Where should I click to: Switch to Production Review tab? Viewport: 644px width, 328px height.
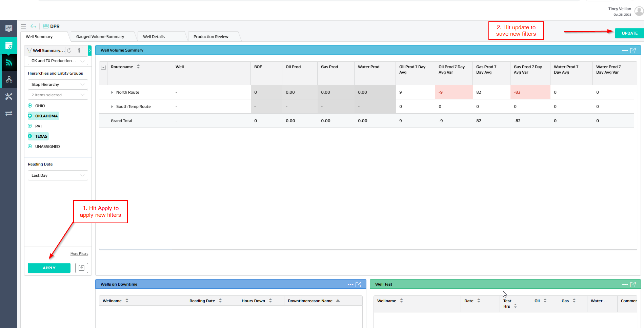[x=211, y=37]
